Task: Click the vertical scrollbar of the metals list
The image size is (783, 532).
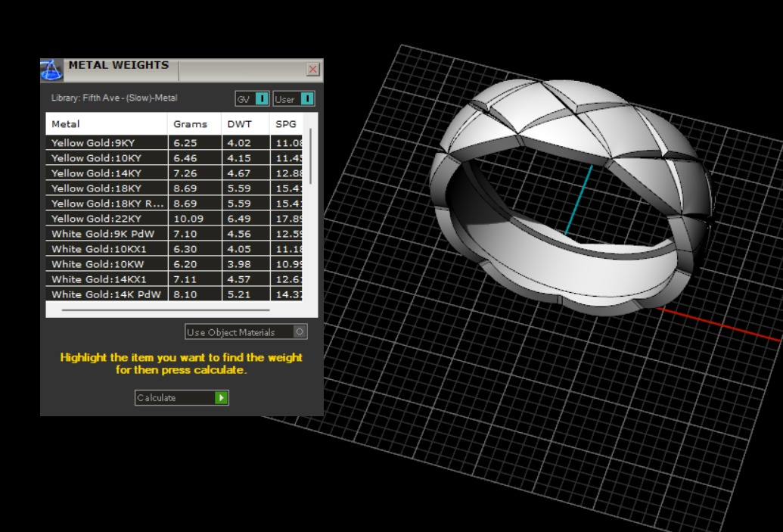Action: [x=311, y=157]
